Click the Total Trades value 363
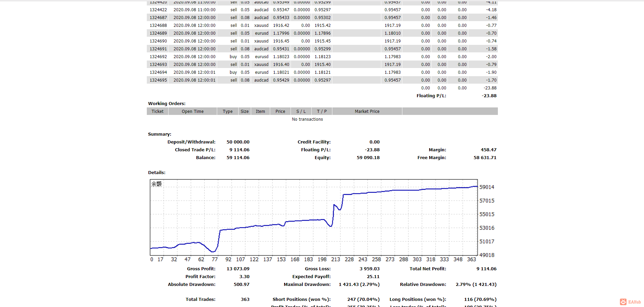 (245, 300)
